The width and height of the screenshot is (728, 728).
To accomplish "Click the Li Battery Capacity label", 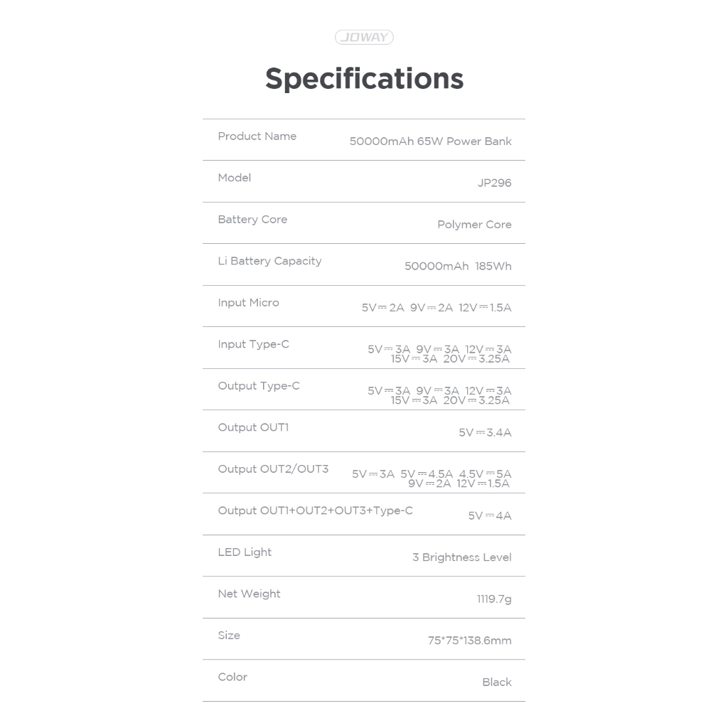I will point(269,261).
